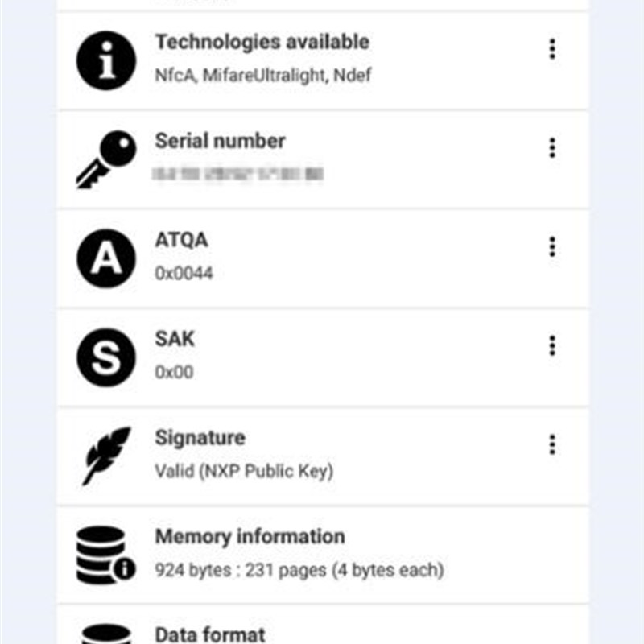Click the info icon for Technologies available
This screenshot has height=644, width=644.
point(105,60)
